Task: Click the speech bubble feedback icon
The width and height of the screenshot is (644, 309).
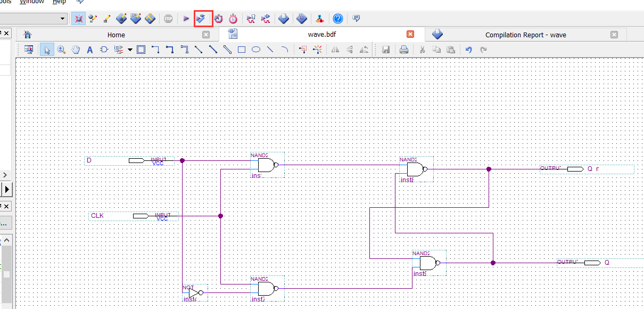Action: coord(356,19)
